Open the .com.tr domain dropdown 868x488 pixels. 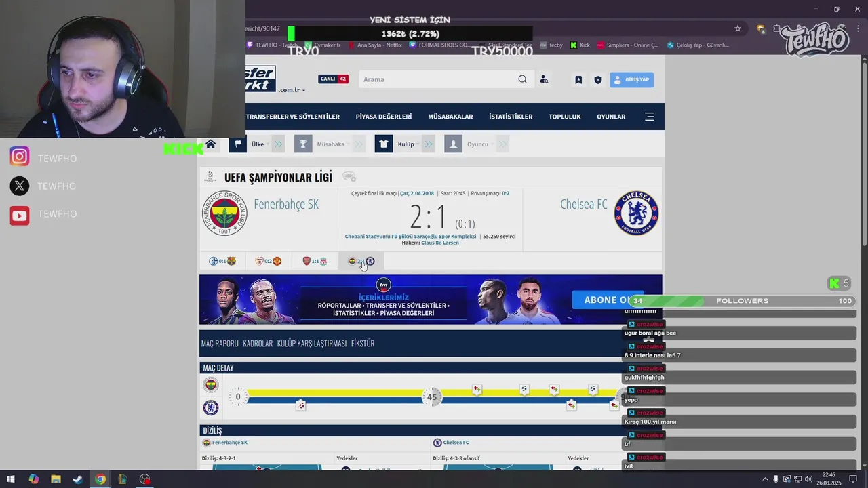click(x=291, y=90)
